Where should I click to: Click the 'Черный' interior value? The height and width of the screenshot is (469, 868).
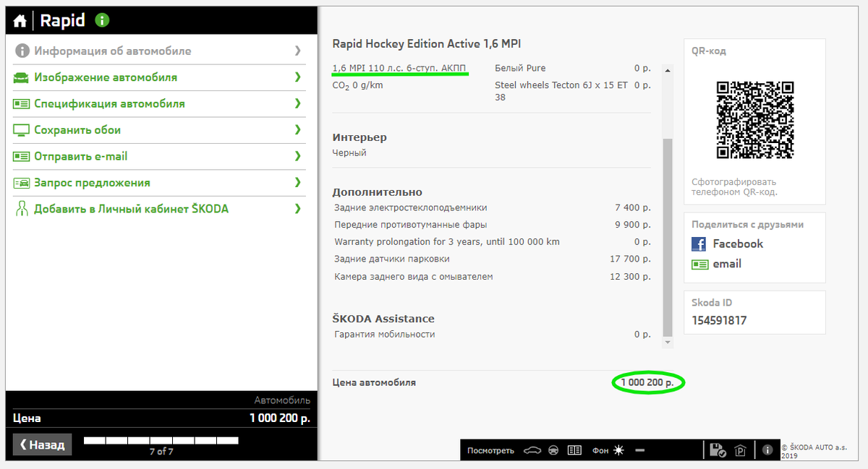point(349,153)
